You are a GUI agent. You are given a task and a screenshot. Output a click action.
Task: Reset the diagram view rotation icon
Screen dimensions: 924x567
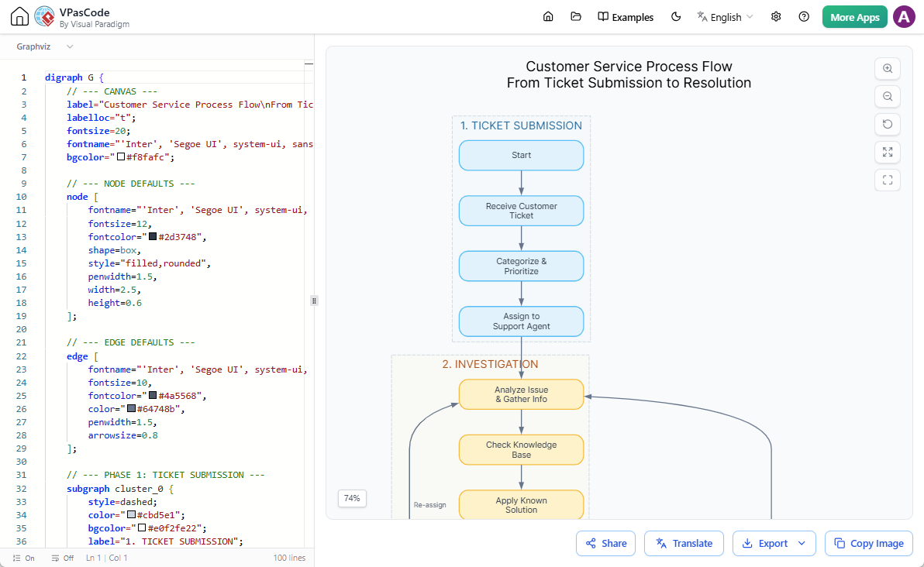(888, 124)
